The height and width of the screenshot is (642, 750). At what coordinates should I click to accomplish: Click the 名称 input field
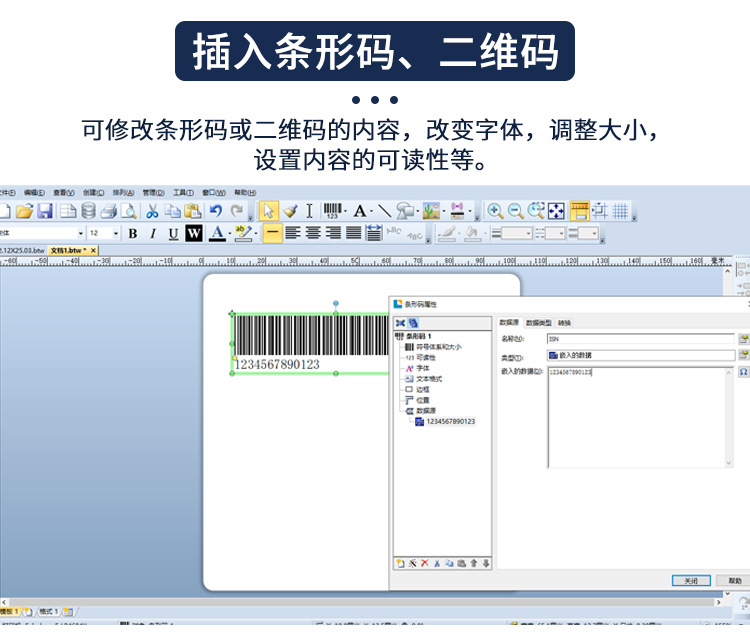tap(640, 339)
